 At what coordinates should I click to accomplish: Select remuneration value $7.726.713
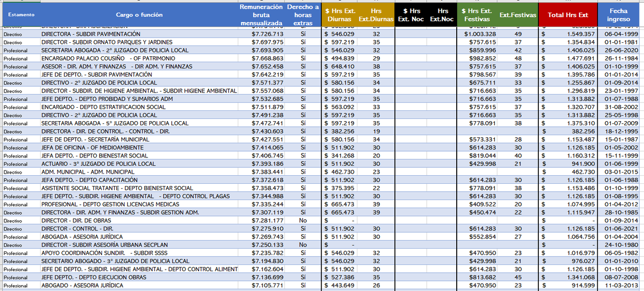268,34
